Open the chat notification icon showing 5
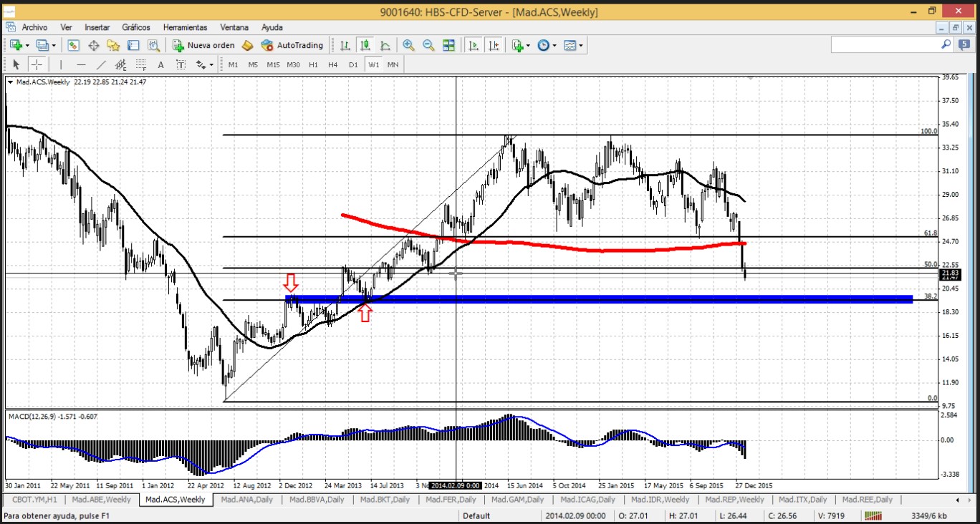The height and width of the screenshot is (524, 980). (x=964, y=44)
